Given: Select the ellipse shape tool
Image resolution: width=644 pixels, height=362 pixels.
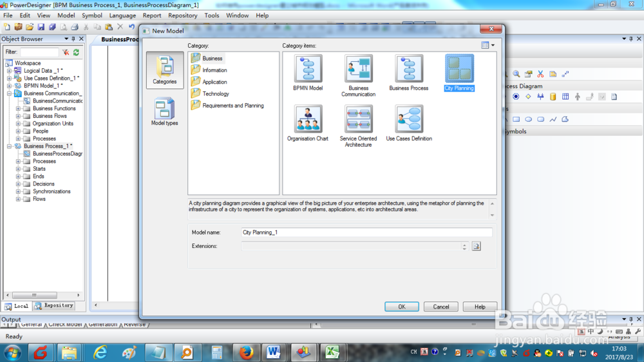Looking at the screenshot, I should pyautogui.click(x=529, y=119).
